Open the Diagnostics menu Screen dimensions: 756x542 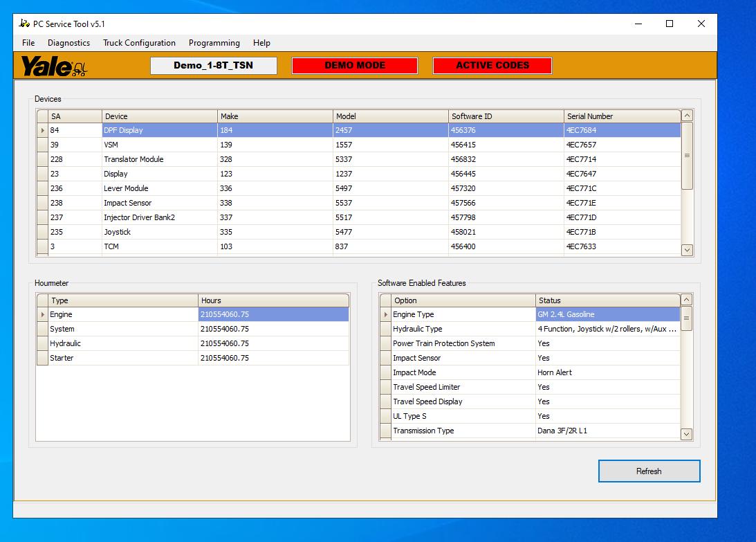pos(68,43)
